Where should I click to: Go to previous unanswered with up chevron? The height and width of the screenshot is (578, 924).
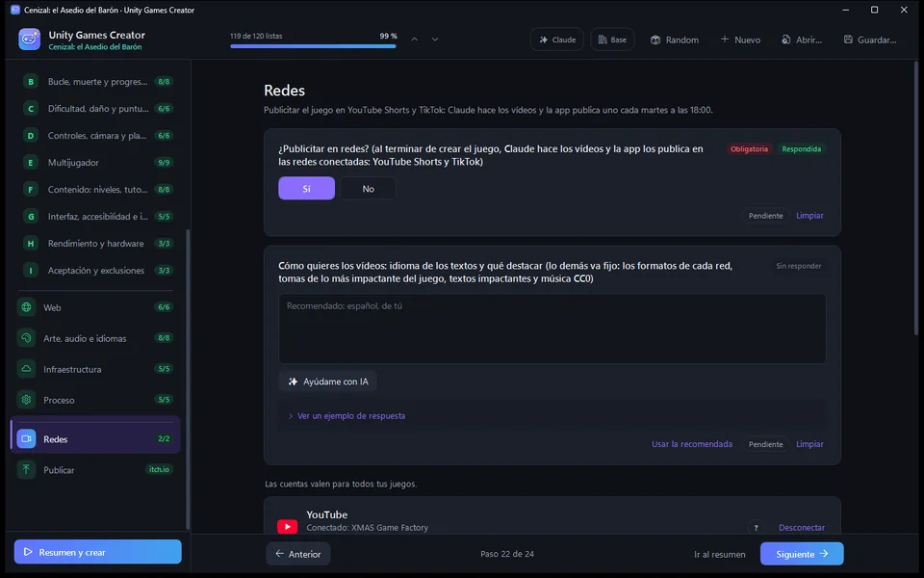(414, 39)
